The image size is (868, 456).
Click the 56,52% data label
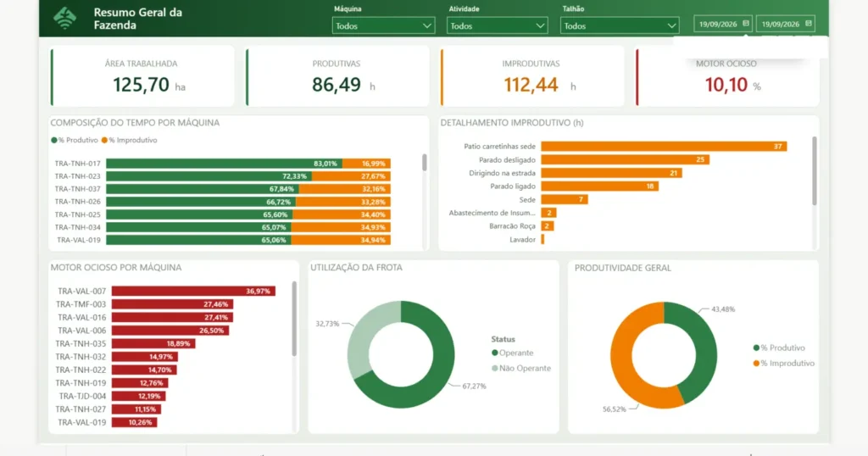pyautogui.click(x=615, y=409)
